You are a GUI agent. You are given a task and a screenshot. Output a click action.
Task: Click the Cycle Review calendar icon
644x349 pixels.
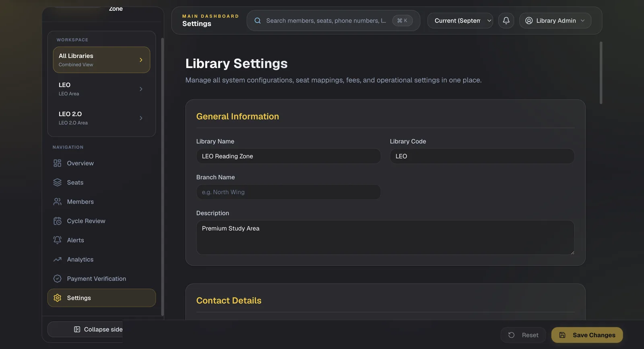[x=58, y=221]
